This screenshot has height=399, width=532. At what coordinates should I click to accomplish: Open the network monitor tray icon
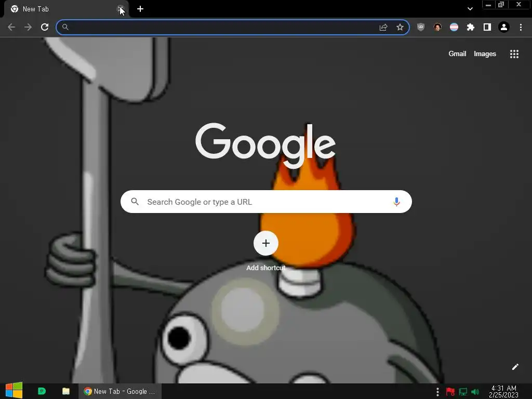click(x=463, y=392)
